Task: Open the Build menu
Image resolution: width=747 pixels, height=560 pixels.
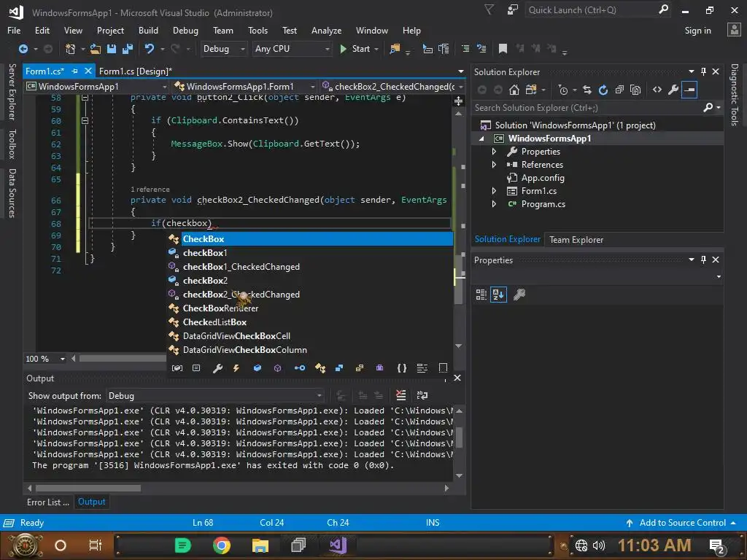Action: (x=148, y=31)
